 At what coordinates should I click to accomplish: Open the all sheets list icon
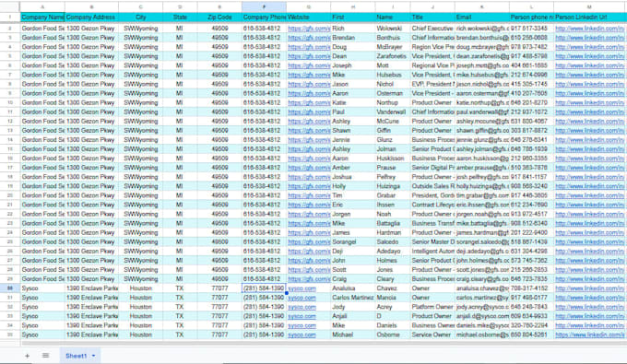[x=45, y=356]
